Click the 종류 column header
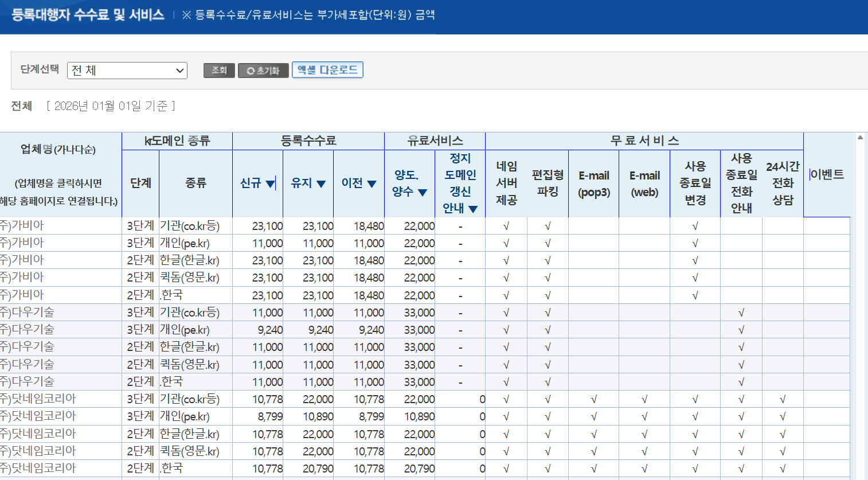 tap(196, 183)
